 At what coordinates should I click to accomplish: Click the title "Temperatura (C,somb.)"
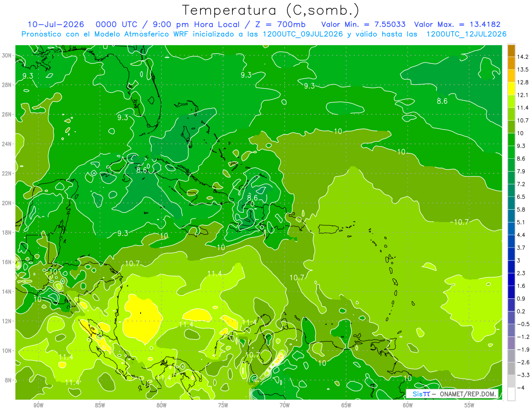coord(270,10)
